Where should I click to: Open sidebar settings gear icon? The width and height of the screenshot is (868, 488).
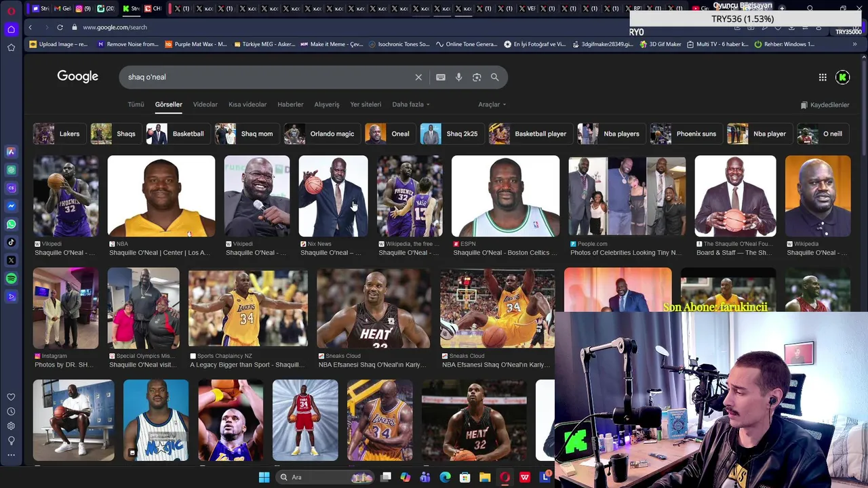pos(11,426)
